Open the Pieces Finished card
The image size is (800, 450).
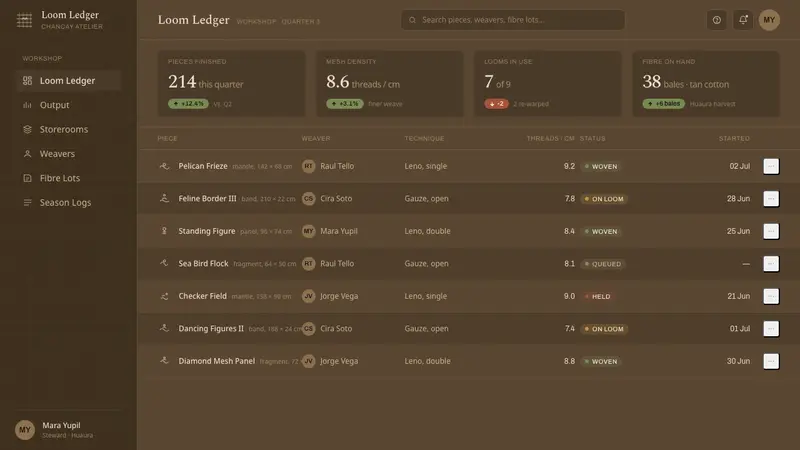[232, 84]
